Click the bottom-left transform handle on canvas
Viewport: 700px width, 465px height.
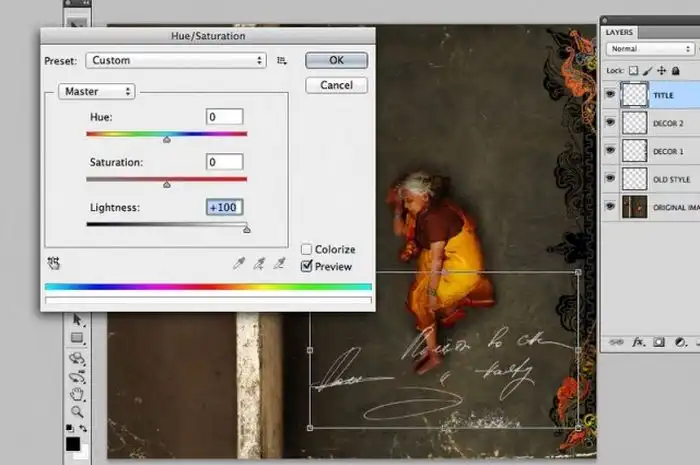(310, 428)
